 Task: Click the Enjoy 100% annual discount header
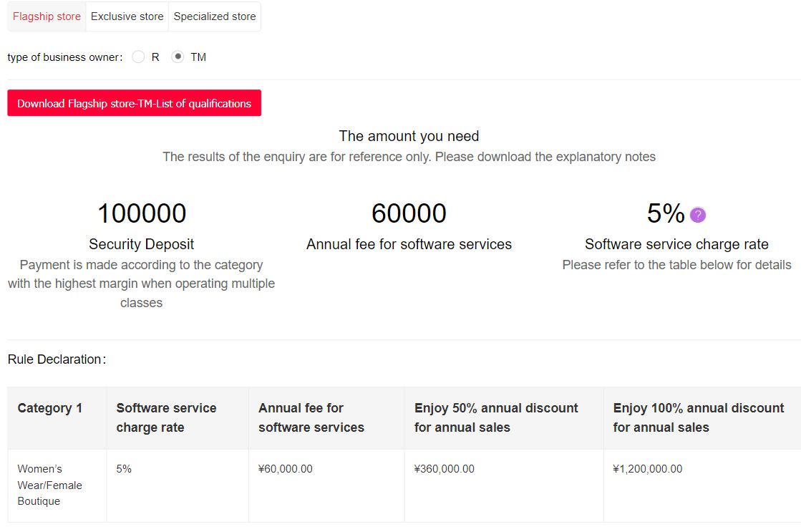click(x=698, y=417)
